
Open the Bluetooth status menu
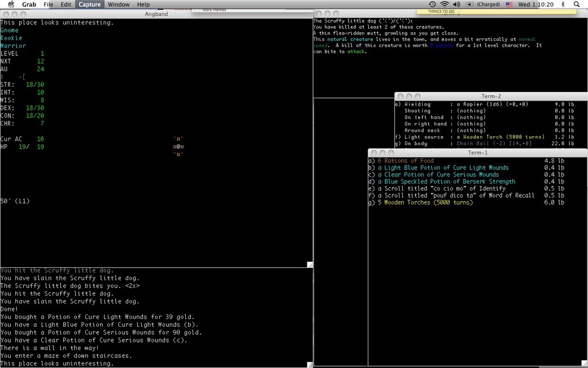point(562,5)
